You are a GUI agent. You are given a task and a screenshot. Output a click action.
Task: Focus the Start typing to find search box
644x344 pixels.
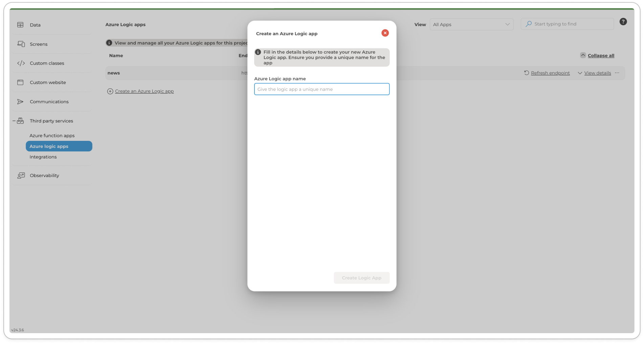[567, 24]
